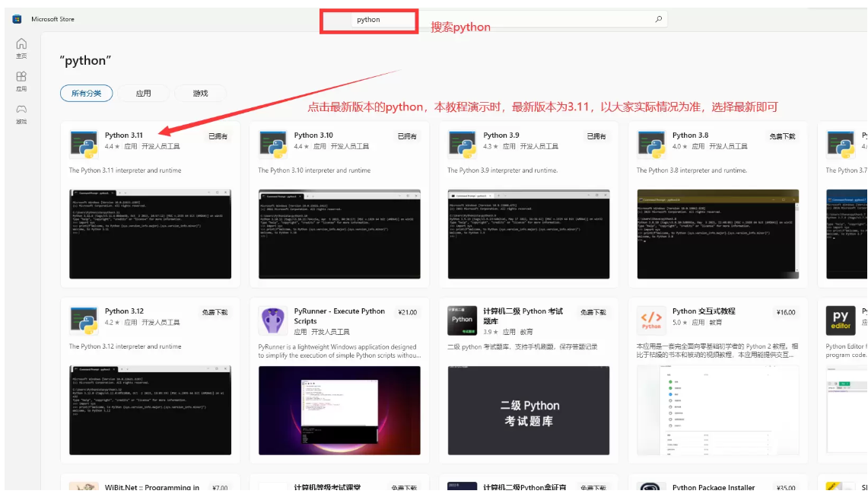Click the ¥35.00 price on Python Package Installer
This screenshot has height=494, width=868.
pyautogui.click(x=786, y=488)
